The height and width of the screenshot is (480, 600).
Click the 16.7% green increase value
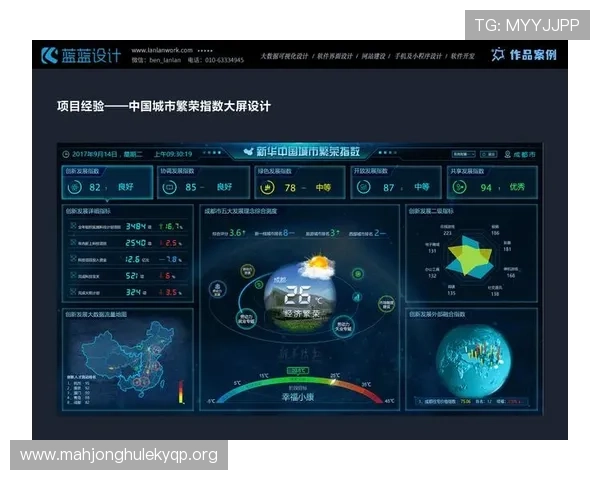171,226
